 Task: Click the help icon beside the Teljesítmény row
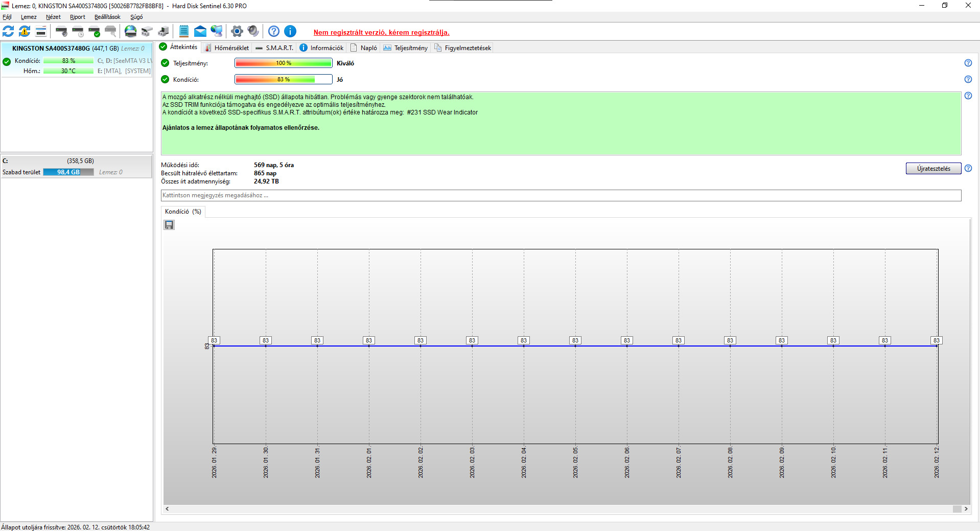(x=968, y=63)
